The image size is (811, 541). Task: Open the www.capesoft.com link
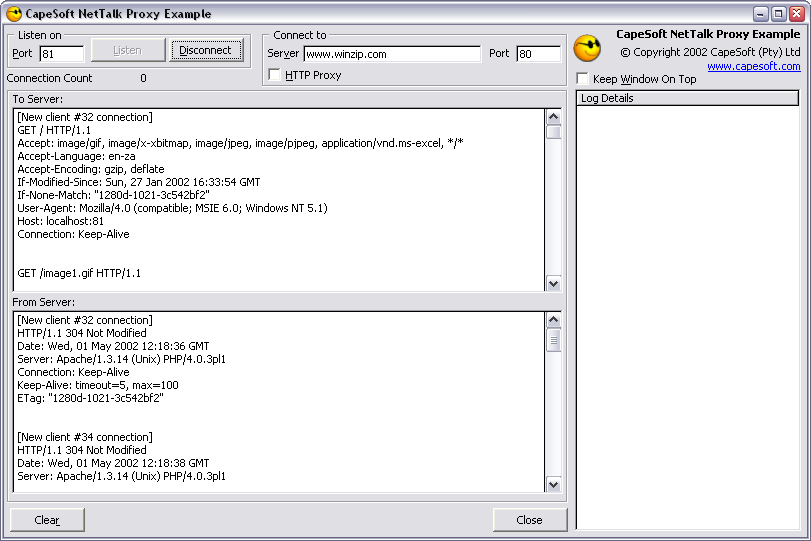click(x=753, y=67)
